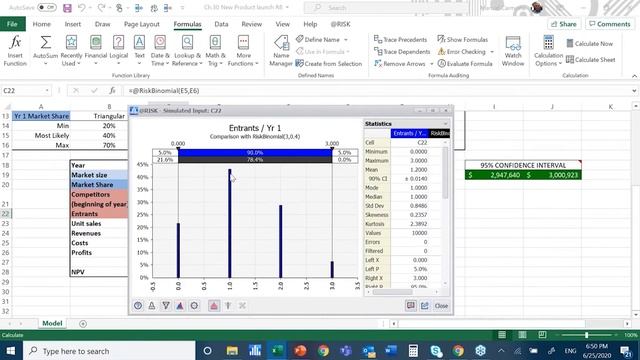Expand the Error Checking dropdown arrow
Viewport: 640px width, 360px height.
point(492,52)
